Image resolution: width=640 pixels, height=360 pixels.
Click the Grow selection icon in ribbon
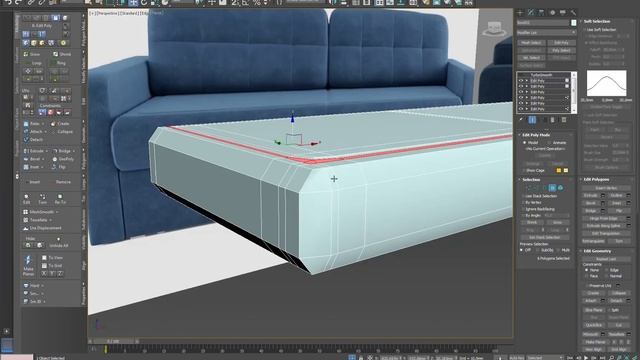(26, 54)
